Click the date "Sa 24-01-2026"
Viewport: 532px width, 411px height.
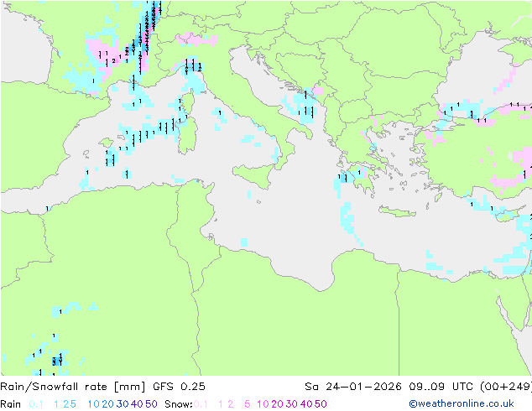click(x=353, y=387)
